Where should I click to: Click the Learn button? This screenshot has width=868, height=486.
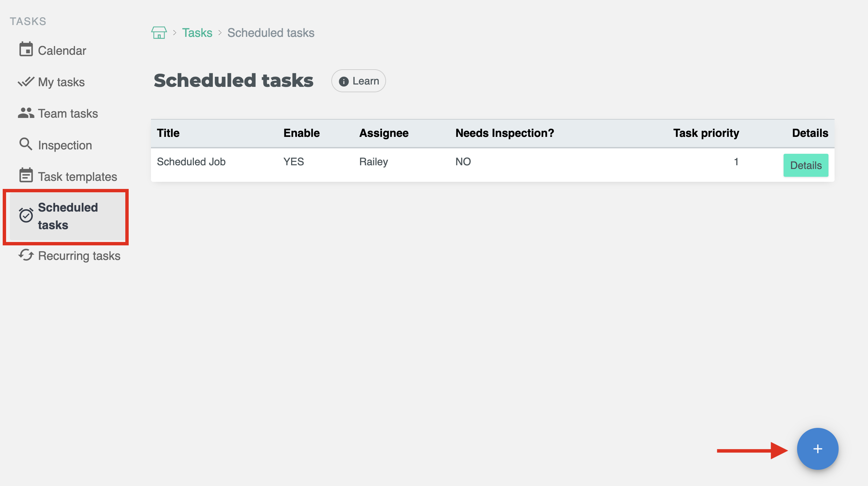tap(358, 81)
